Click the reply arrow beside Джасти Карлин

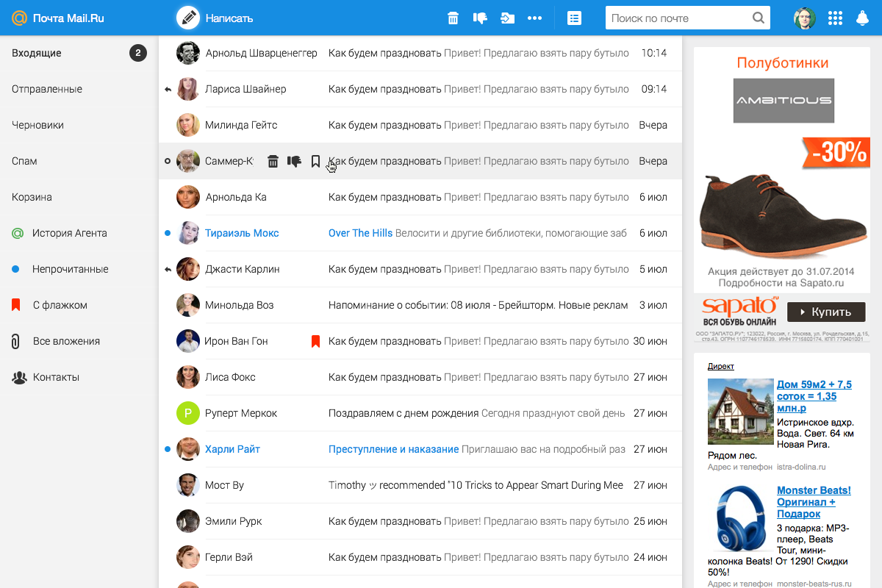pyautogui.click(x=168, y=269)
